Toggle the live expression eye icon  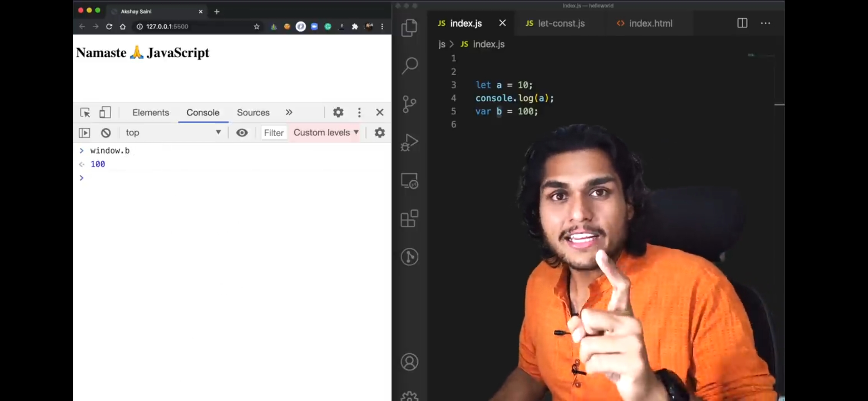[242, 133]
